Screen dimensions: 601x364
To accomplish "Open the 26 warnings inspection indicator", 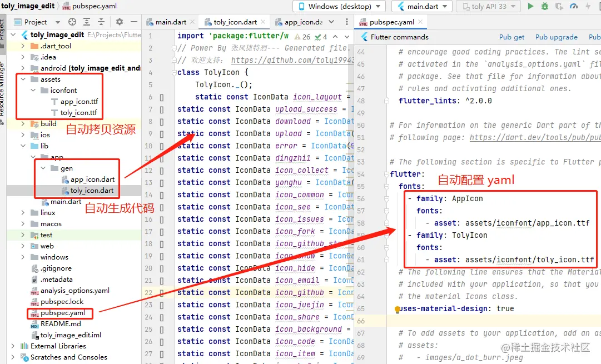I will (x=302, y=37).
